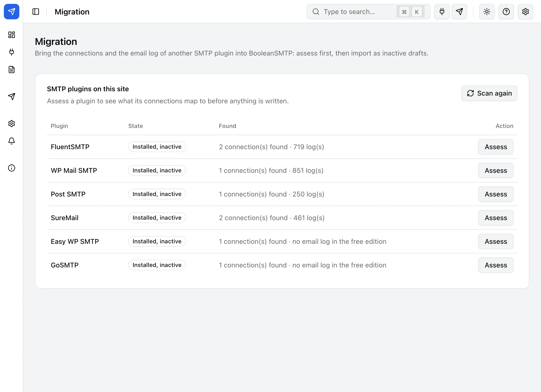Open the send paper plane icon in sidebar
The height and width of the screenshot is (392, 541).
(x=12, y=97)
